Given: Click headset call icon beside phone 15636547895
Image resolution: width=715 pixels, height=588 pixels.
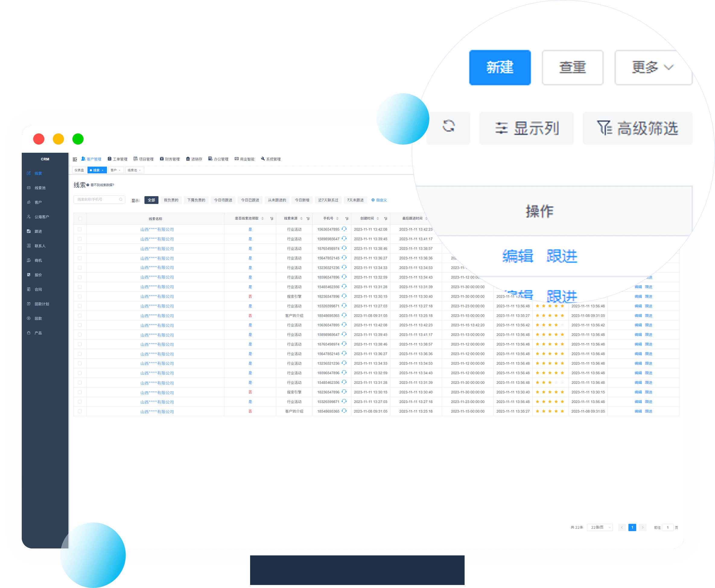Looking at the screenshot, I should (344, 229).
